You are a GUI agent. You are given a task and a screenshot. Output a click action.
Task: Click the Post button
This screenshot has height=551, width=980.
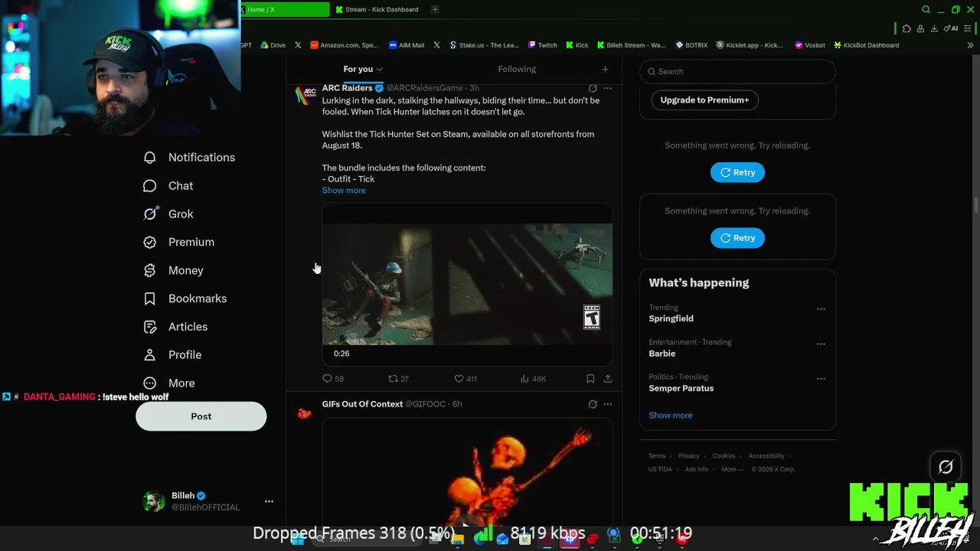click(x=201, y=416)
